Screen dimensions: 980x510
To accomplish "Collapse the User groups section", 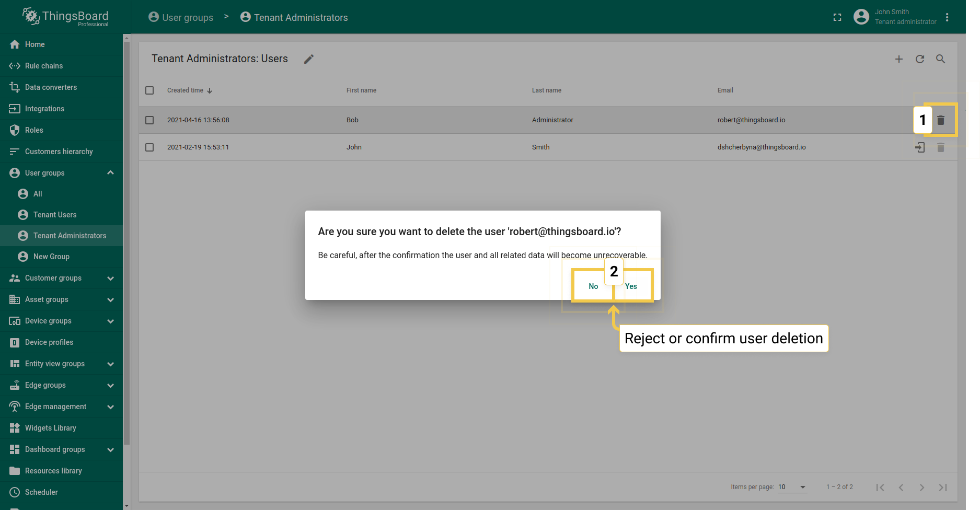I will (x=110, y=173).
